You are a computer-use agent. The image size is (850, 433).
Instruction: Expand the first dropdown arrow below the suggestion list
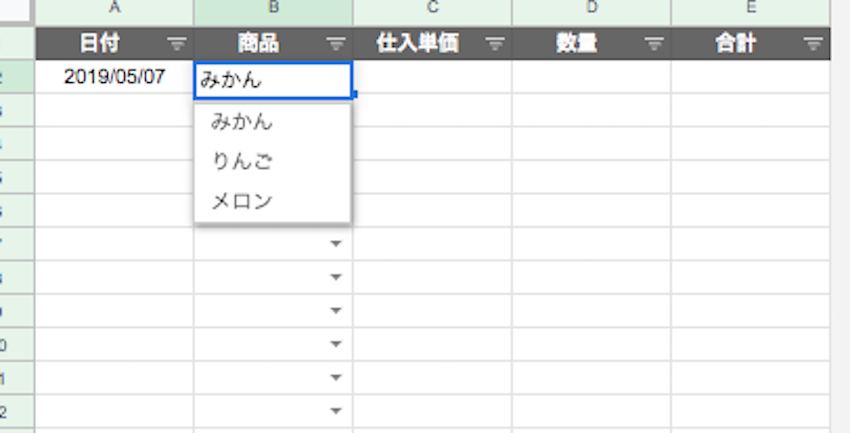click(336, 244)
